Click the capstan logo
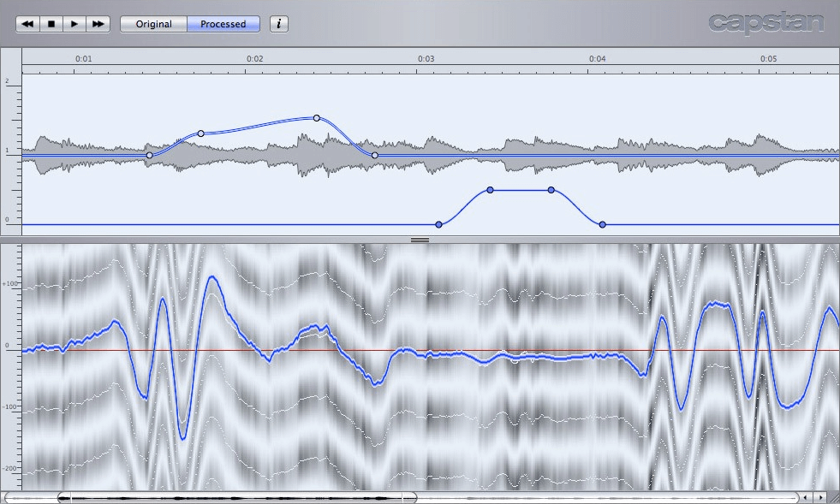Screen dimensions: 840x504 pos(765,23)
